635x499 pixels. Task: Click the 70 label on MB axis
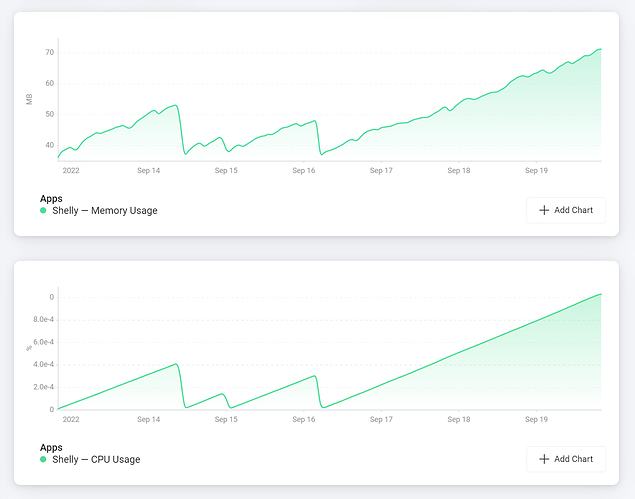[49, 52]
